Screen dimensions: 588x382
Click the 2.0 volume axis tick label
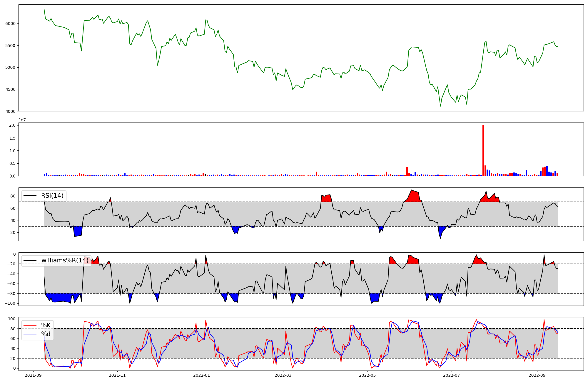coord(12,125)
